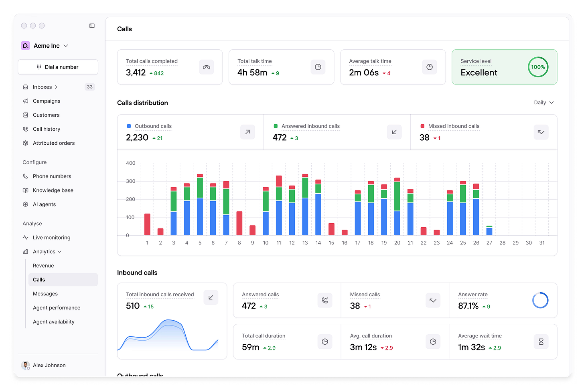Click the clock icon beside Total talk time
This screenshot has height=392, width=584.
(318, 67)
